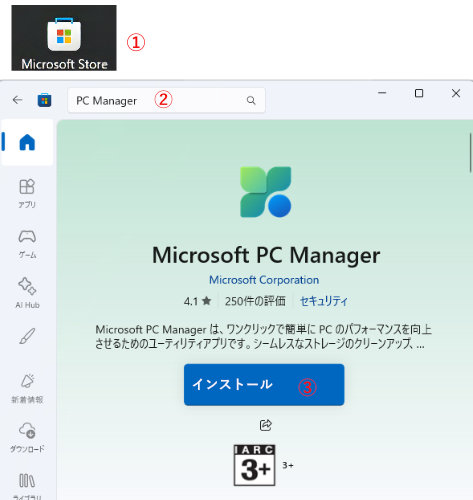Close the Microsoft Store window
473x500 pixels.
456,93
